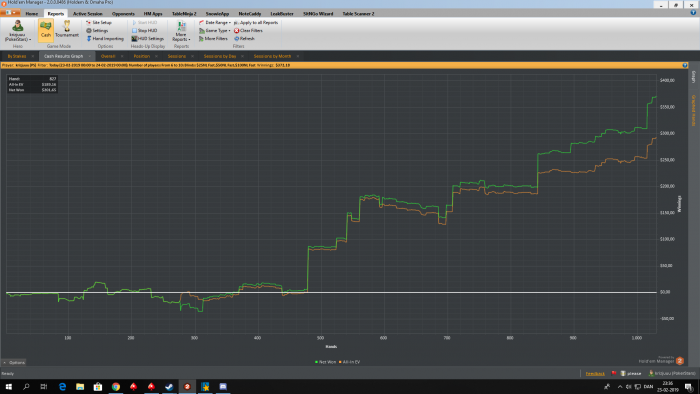This screenshot has width=700, height=394.
Task: Switch to Tournament game mode
Action: (67, 30)
